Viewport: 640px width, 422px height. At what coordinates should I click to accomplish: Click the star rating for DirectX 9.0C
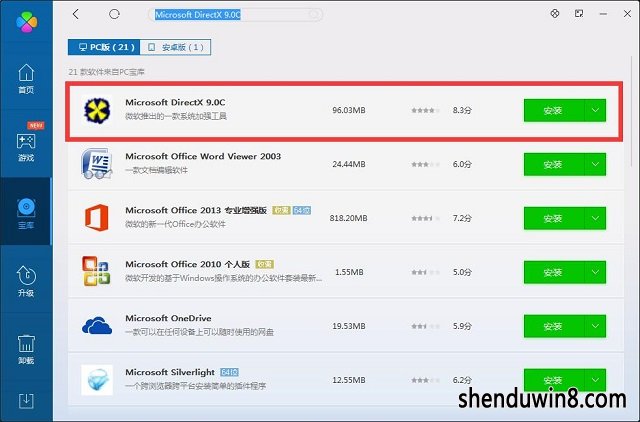(425, 110)
